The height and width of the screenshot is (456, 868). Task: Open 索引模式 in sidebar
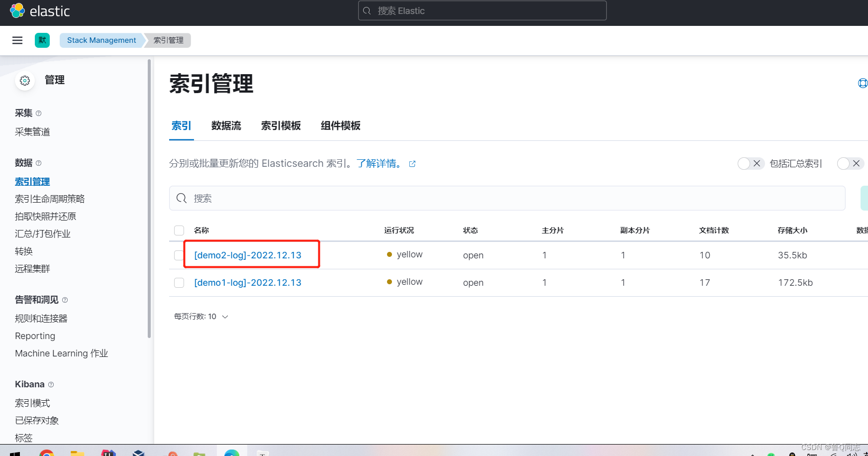32,403
